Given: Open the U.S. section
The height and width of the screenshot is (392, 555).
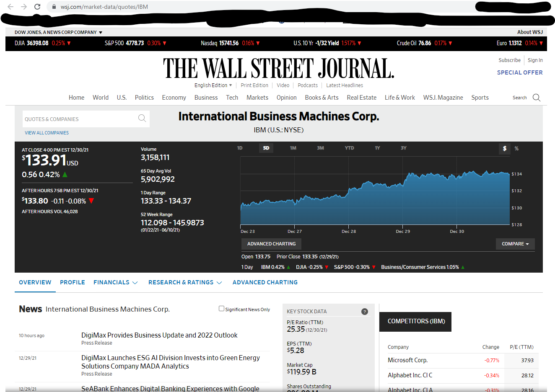Looking at the screenshot, I should tap(122, 98).
